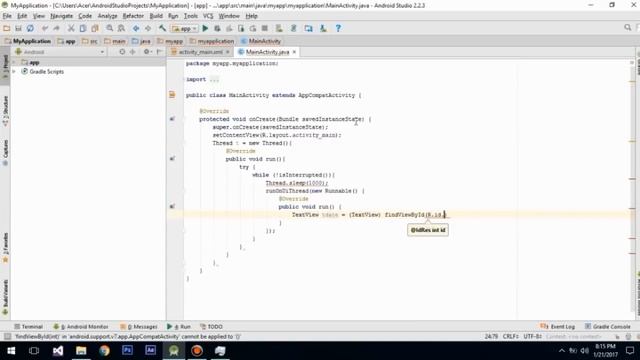Click the green Run app icon
This screenshot has height=360, width=640.
205,28
